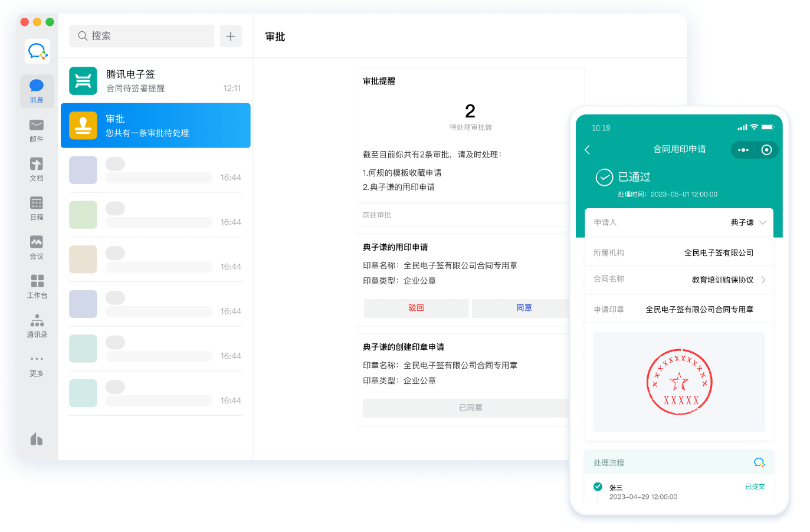Click the pending count number 2
The image size is (810, 532).
(470, 111)
